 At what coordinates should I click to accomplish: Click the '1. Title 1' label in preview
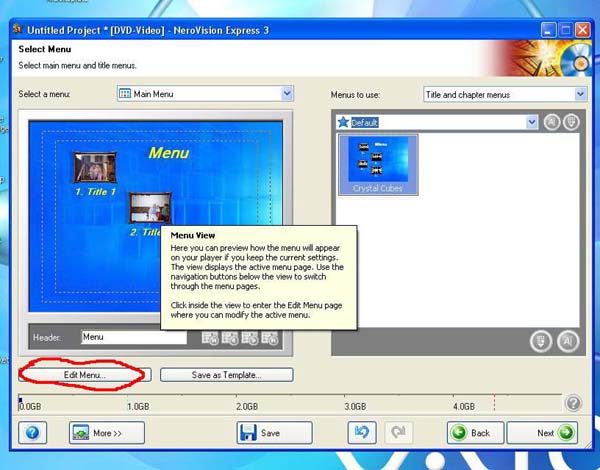click(x=95, y=191)
